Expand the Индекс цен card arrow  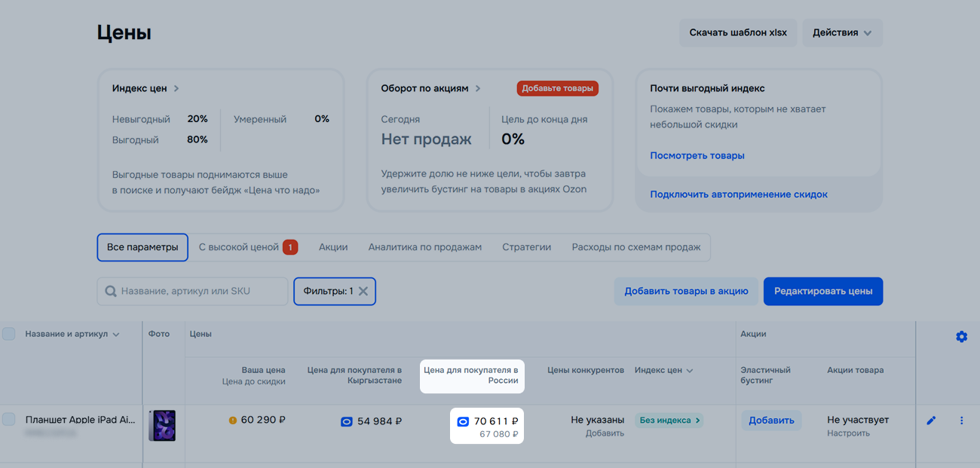pyautogui.click(x=176, y=88)
